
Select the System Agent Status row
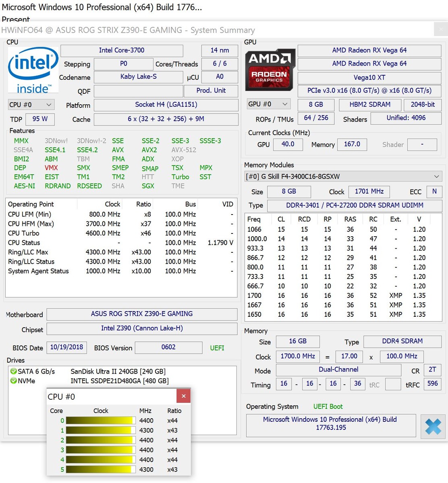pos(121,271)
